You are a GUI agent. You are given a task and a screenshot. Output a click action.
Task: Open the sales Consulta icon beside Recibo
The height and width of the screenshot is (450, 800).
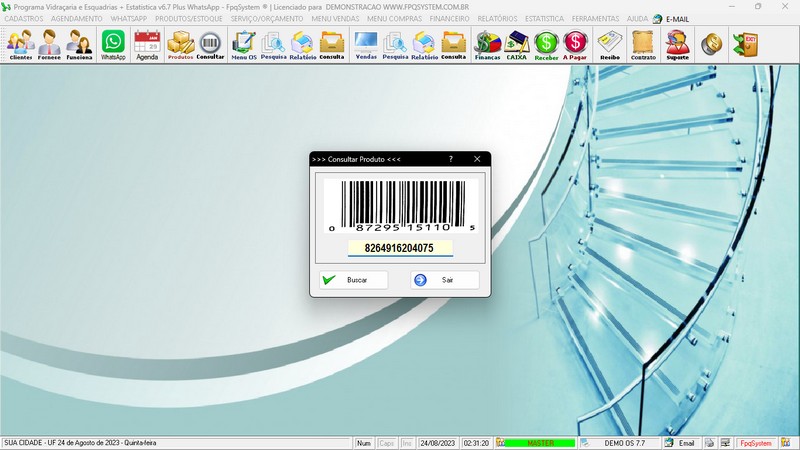[454, 45]
